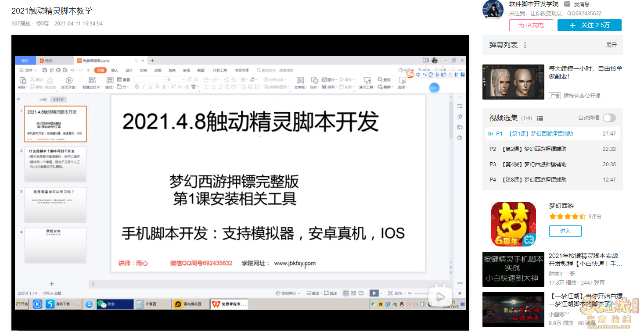Viewport: 644px width, 332px height.
Task: Select episode P4 【第8课】梦幻西游押镖辅助
Action: pyautogui.click(x=552, y=180)
